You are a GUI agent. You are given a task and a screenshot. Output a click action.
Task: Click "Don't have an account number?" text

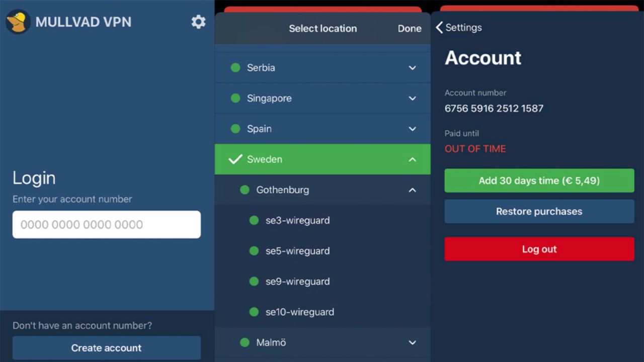pos(82,325)
